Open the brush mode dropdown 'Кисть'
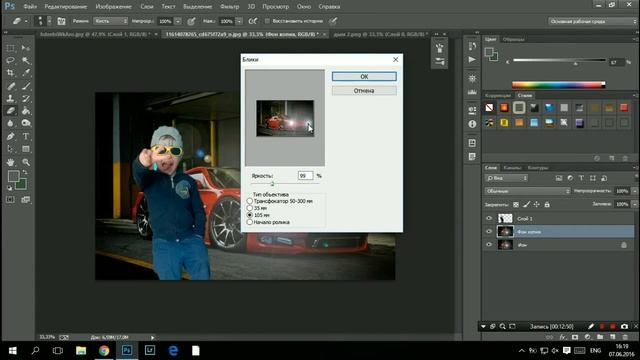 point(110,21)
